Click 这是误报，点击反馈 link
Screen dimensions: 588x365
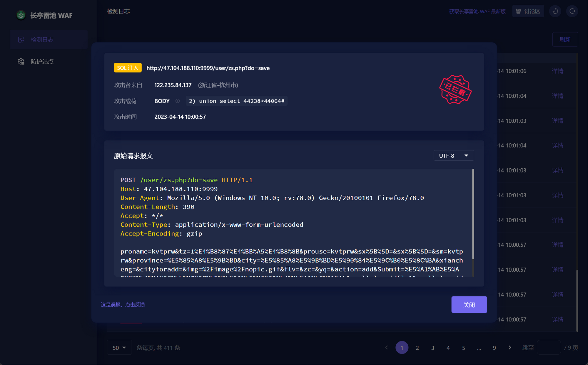click(x=123, y=305)
